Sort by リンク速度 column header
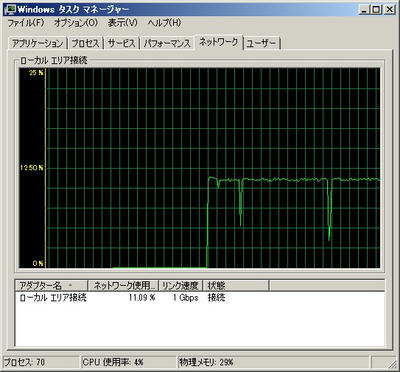Image resolution: width=400 pixels, height=372 pixels. point(180,286)
